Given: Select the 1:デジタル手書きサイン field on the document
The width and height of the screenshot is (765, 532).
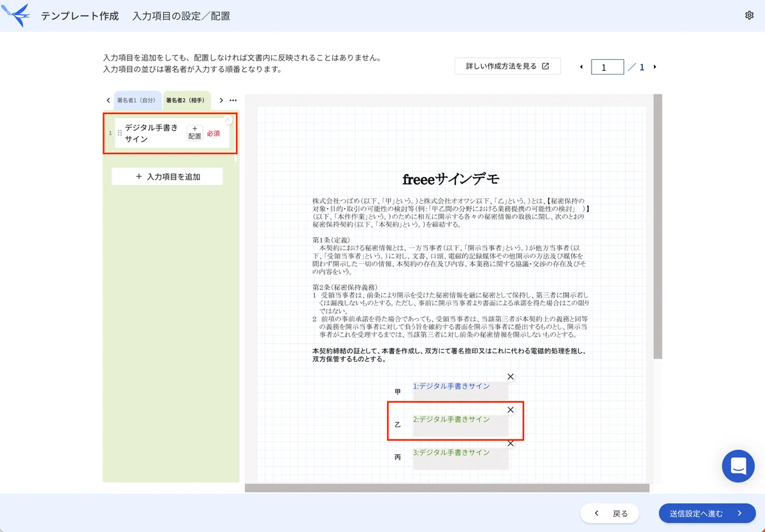Looking at the screenshot, I should 460,391.
